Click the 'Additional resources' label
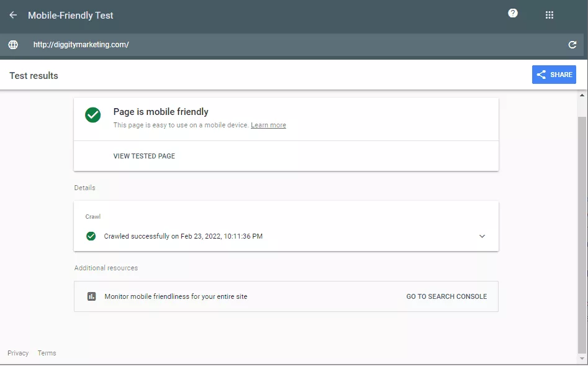 106,268
